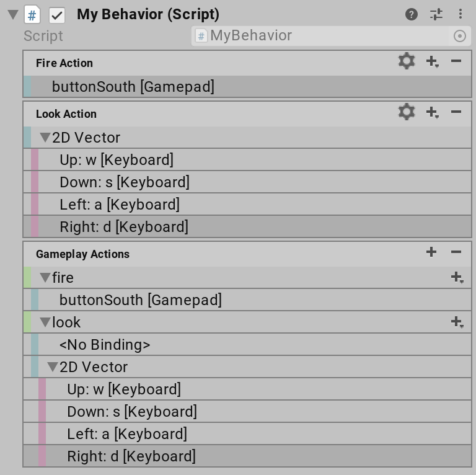Open the Look Action gear settings
Screen dimensions: 476x475
[x=407, y=112]
